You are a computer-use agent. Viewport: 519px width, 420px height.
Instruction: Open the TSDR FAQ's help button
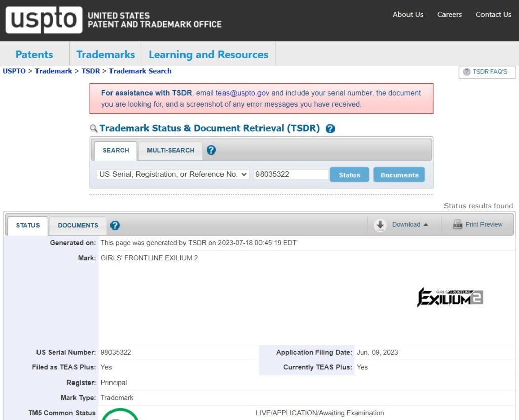point(487,72)
